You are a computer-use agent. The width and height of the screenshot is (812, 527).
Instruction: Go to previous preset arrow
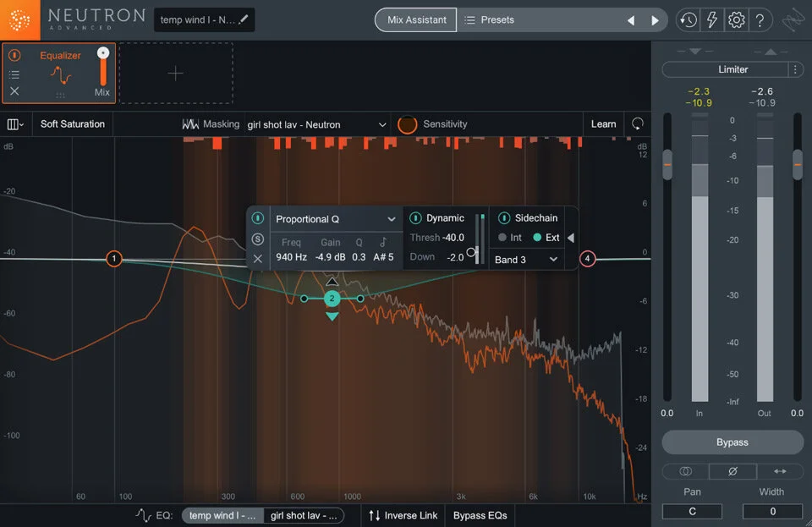tap(631, 20)
